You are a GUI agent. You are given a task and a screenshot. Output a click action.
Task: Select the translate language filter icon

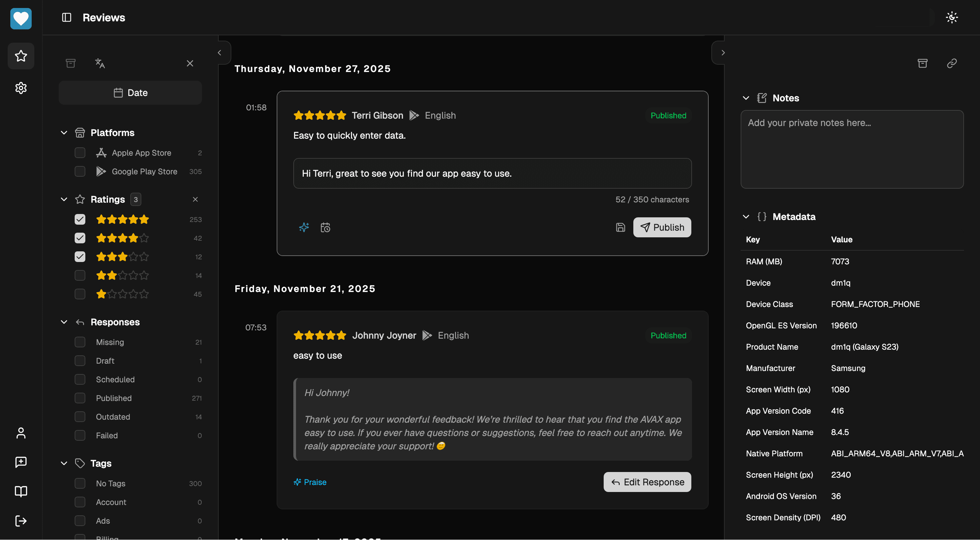(x=100, y=63)
